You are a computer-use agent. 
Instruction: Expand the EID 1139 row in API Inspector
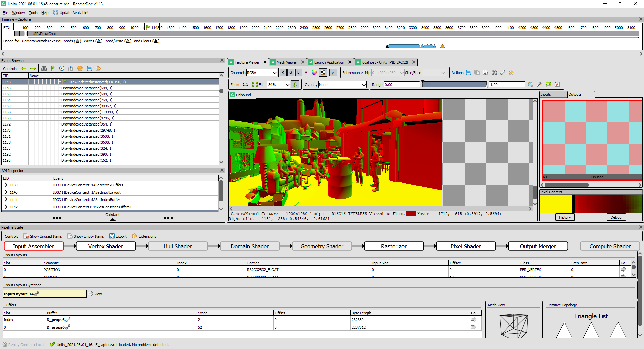[6, 185]
